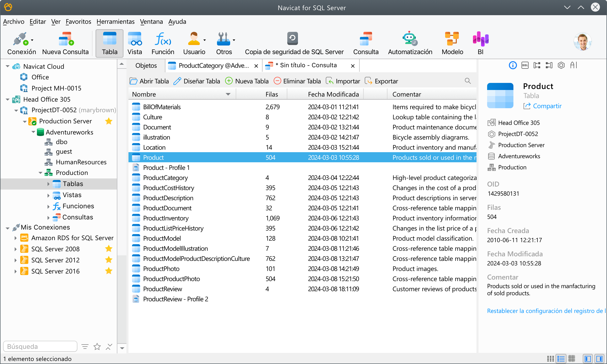The width and height of the screenshot is (607, 364).
Task: Toggle favorite star on SQL Server 2016
Action: click(109, 271)
